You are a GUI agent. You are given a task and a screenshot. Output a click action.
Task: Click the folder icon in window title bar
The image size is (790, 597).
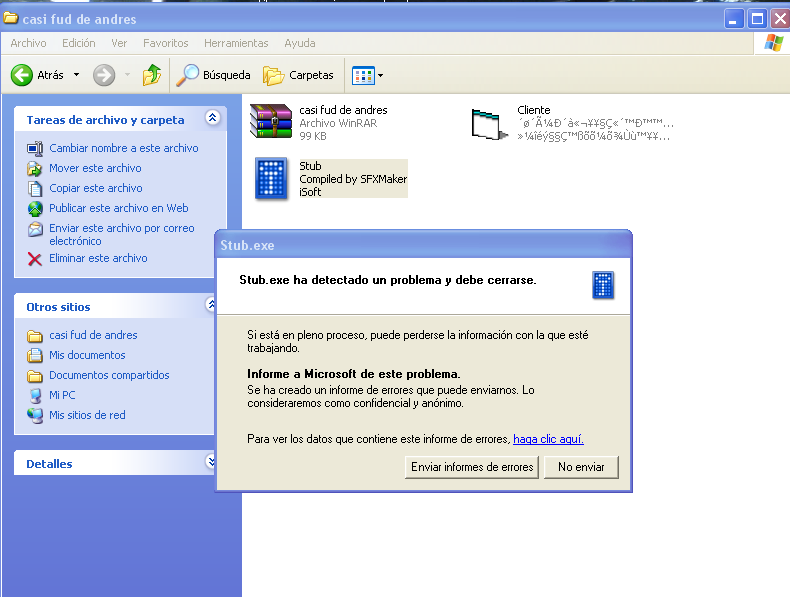(x=11, y=19)
